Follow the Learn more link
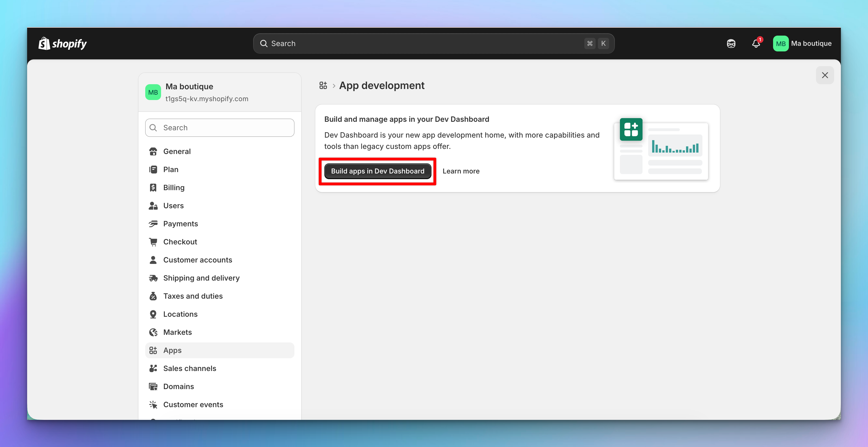This screenshot has height=447, width=868. point(461,171)
